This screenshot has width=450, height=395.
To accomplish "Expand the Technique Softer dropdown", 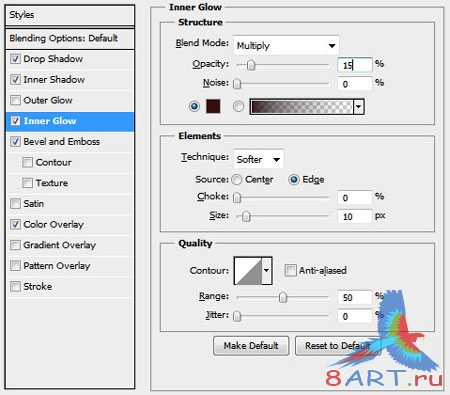I will pyautogui.click(x=259, y=159).
